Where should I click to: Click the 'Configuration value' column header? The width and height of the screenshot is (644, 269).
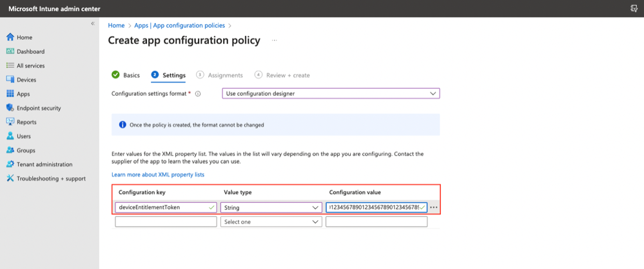pos(355,192)
